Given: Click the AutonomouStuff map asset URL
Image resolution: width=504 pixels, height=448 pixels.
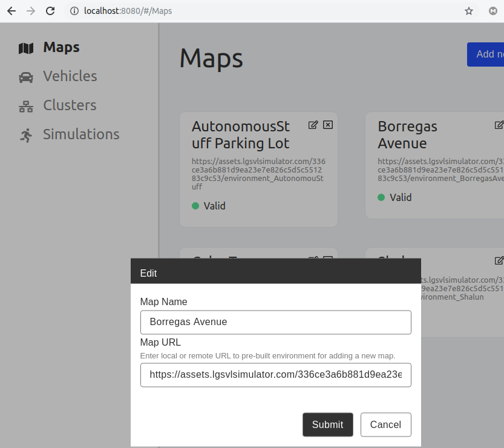Looking at the screenshot, I should [x=258, y=174].
